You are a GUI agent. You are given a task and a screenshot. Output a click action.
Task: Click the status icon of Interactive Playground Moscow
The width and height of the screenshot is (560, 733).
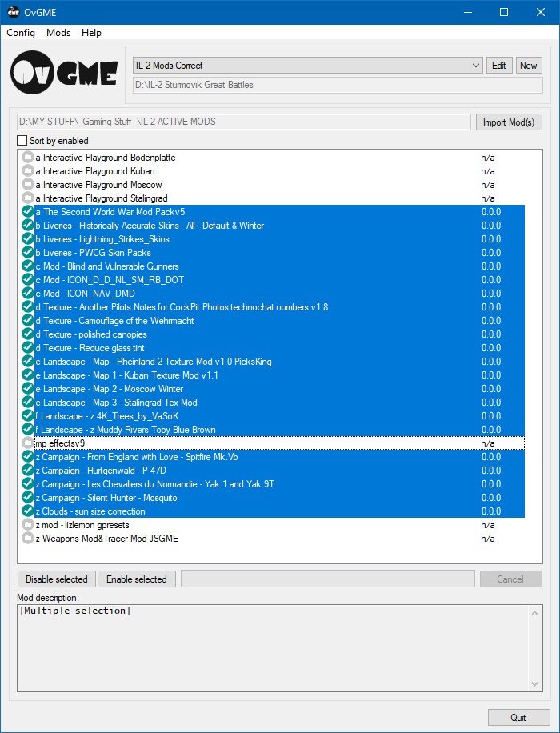click(27, 185)
